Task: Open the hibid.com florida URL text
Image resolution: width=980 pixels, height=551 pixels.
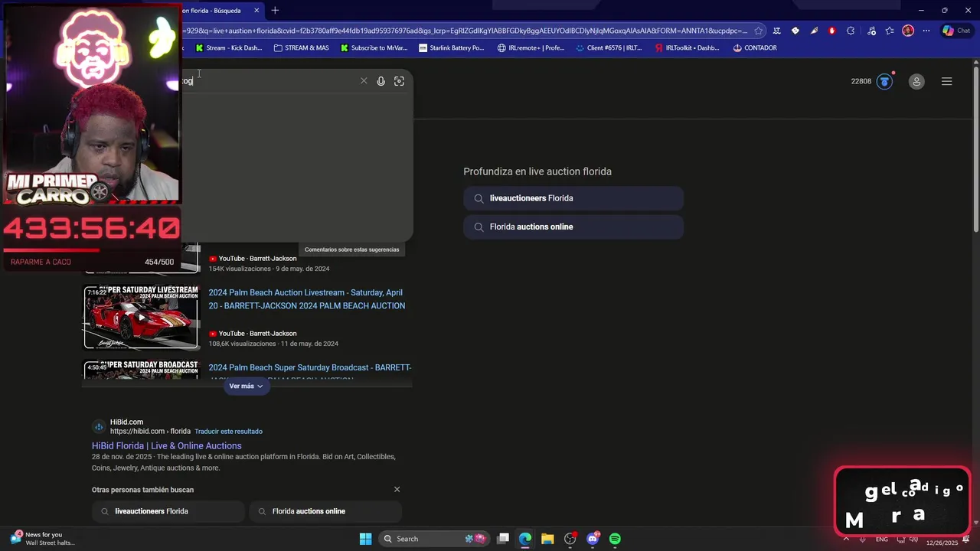Action: (x=150, y=431)
